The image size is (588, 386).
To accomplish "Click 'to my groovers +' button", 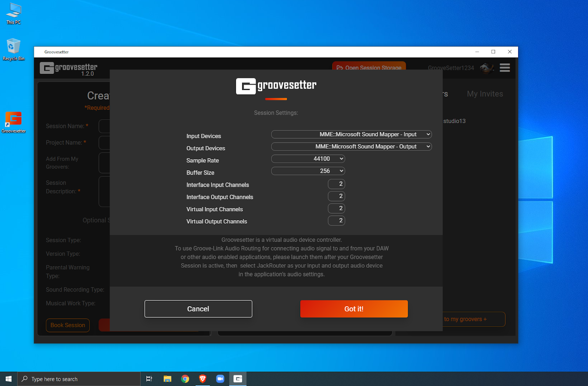I will tap(474, 319).
